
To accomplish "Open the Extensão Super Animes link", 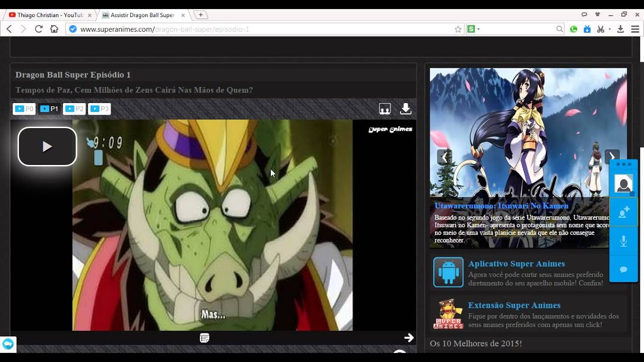I will click(514, 305).
